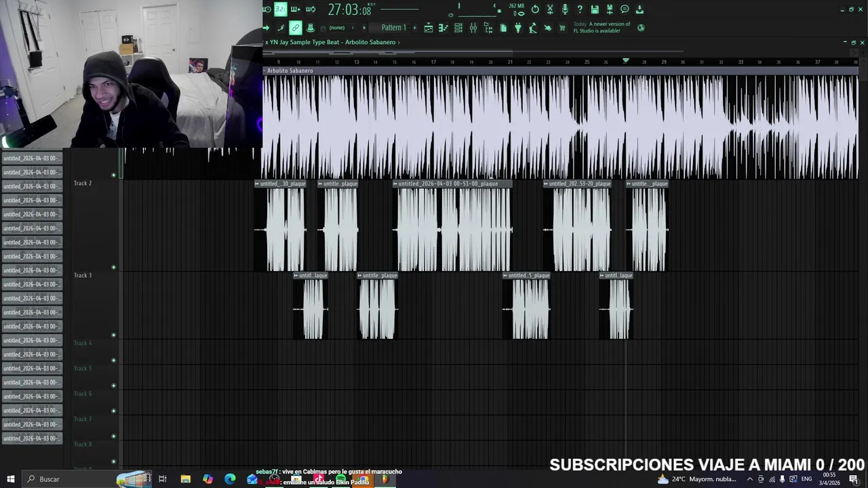The height and width of the screenshot is (488, 868).
Task: Open the 24°C weather widget
Action: pos(696,479)
